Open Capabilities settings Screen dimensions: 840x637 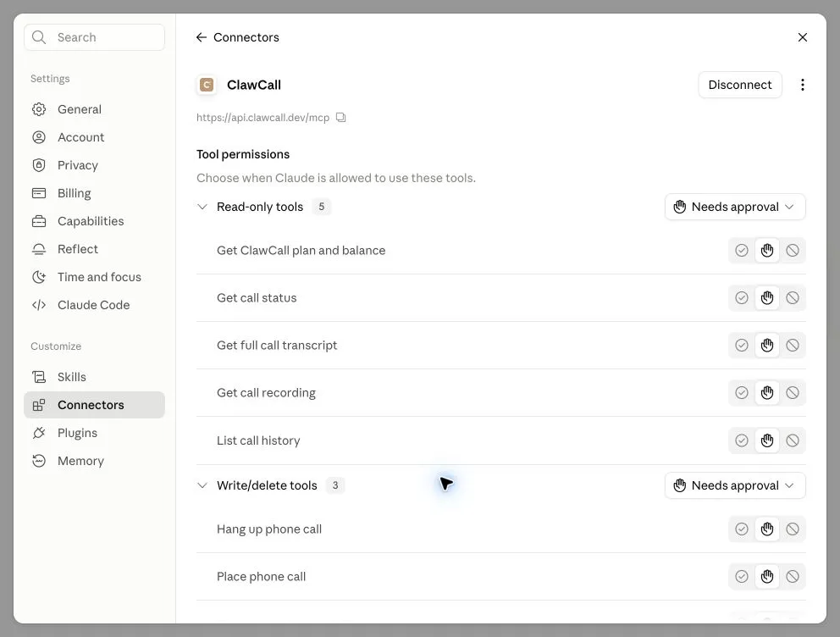tap(94, 221)
